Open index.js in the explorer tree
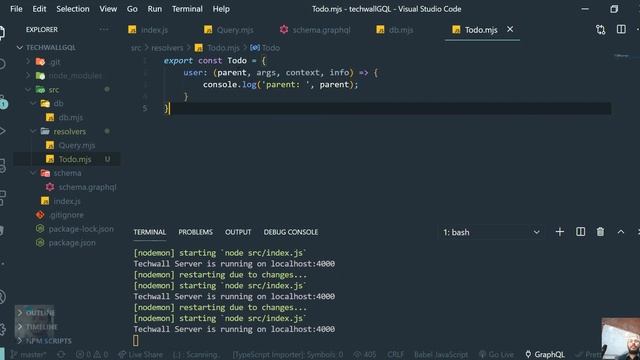This screenshot has width=640, height=360. 67,201
